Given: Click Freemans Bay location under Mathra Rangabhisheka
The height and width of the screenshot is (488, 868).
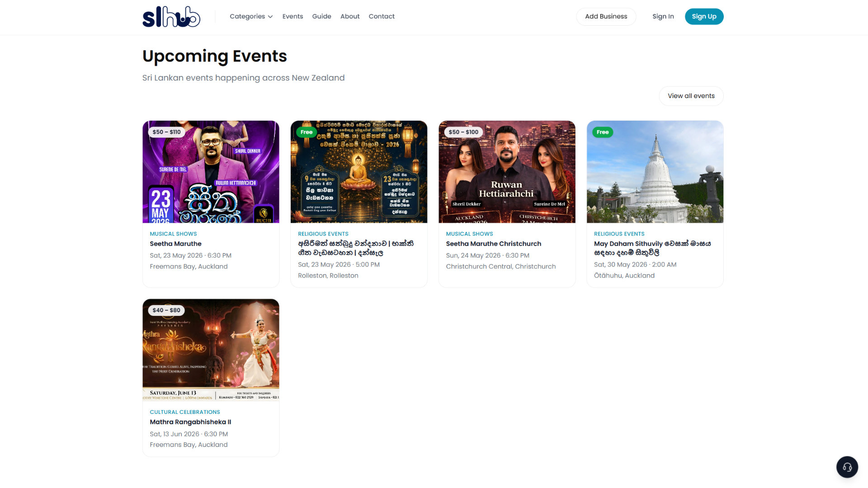Looking at the screenshot, I should click(x=189, y=445).
